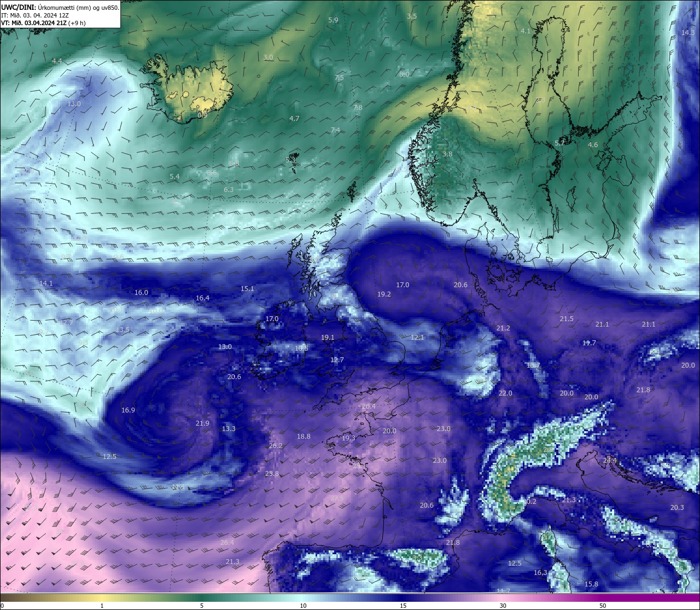
Task: Click the UWC/DINI title text in header
Action: click(x=18, y=7)
